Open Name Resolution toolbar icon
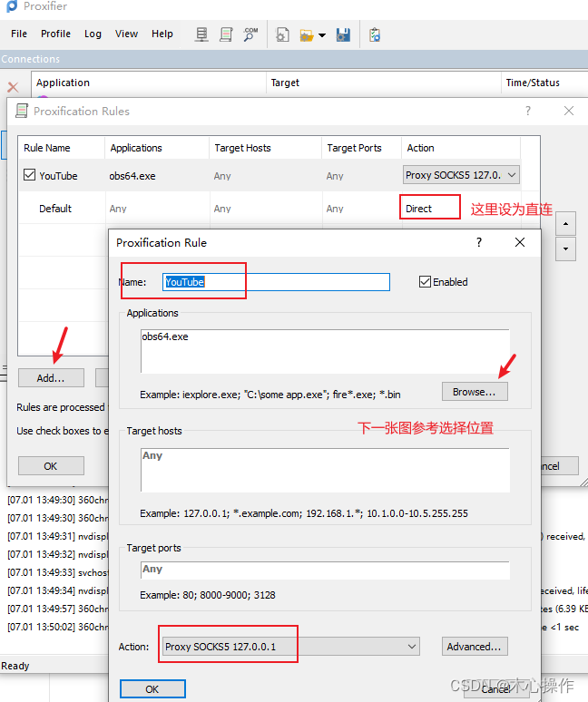 pos(250,34)
